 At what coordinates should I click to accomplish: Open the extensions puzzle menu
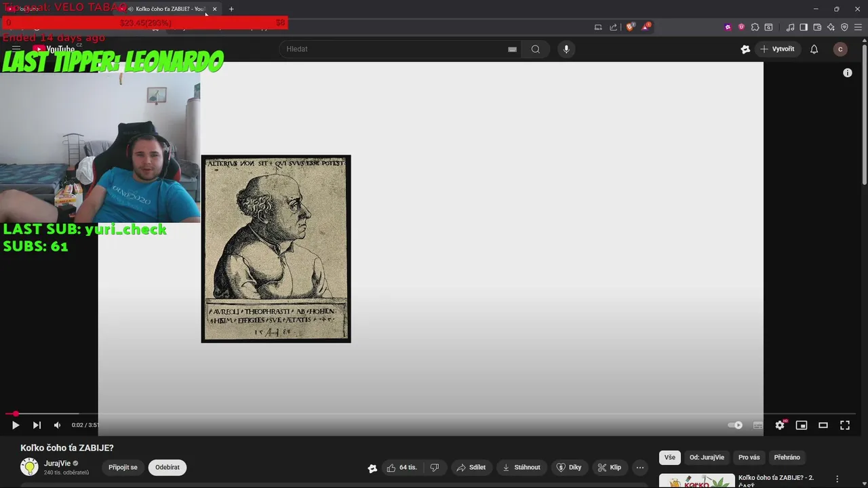tap(755, 27)
